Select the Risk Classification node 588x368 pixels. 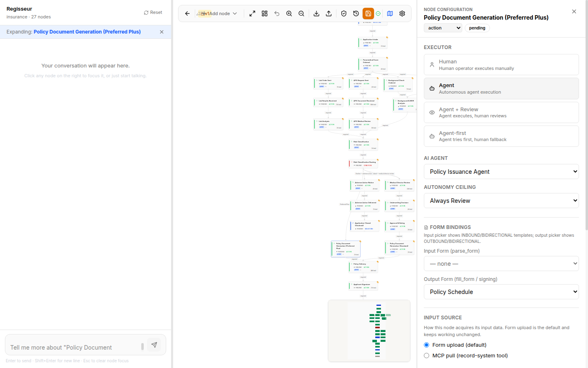pyautogui.click(x=363, y=145)
